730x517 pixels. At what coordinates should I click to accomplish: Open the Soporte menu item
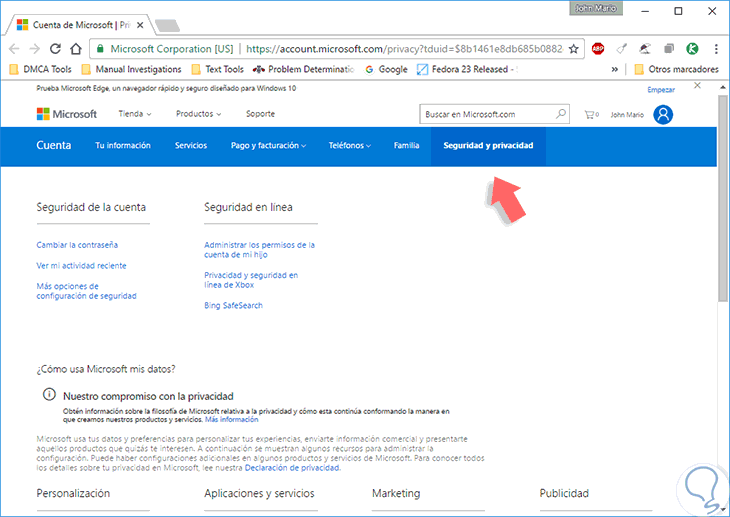260,114
